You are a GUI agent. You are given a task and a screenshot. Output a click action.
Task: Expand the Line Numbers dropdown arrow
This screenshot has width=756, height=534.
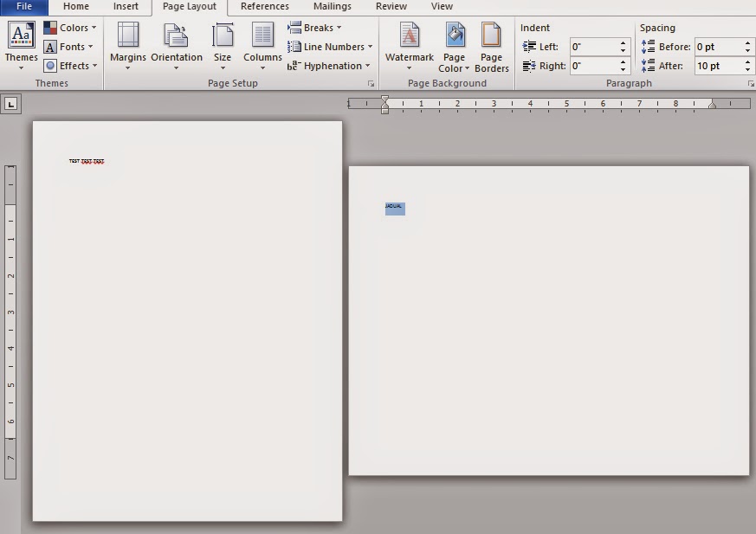(370, 47)
